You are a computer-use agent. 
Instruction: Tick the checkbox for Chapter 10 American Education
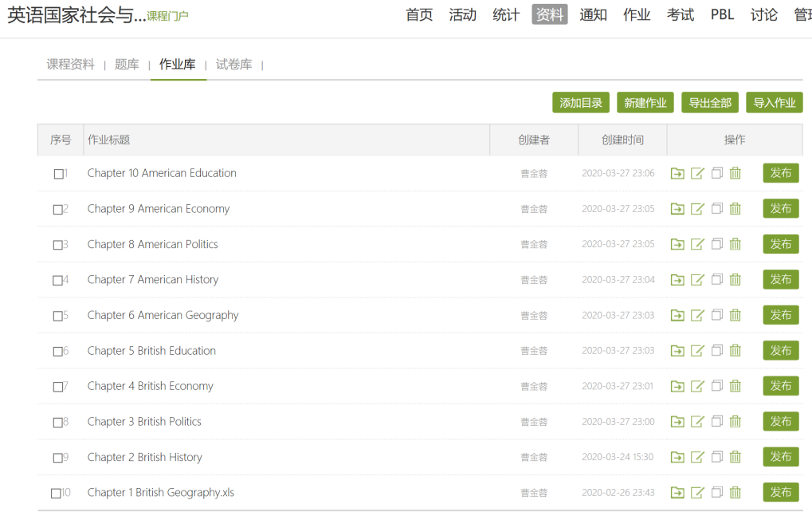coord(58,174)
